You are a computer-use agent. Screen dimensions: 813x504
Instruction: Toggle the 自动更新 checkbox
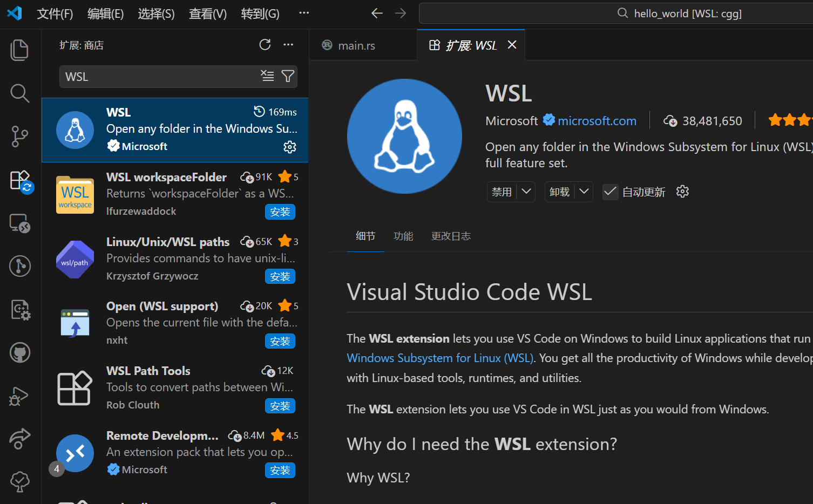coord(610,192)
